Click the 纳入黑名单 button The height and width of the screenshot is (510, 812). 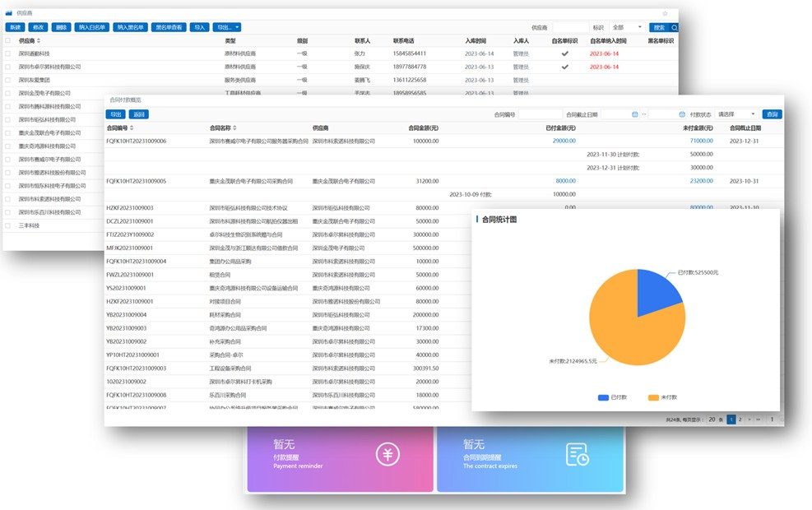[131, 27]
